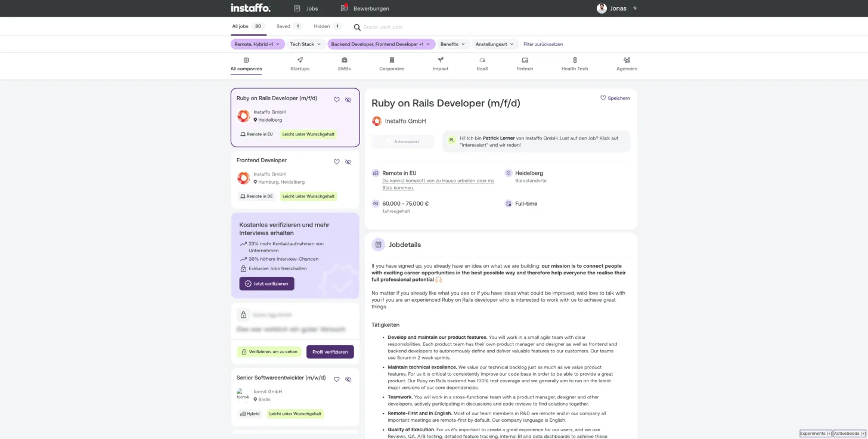868x439 pixels.
Task: Select the Health Tech category icon
Action: 575,60
